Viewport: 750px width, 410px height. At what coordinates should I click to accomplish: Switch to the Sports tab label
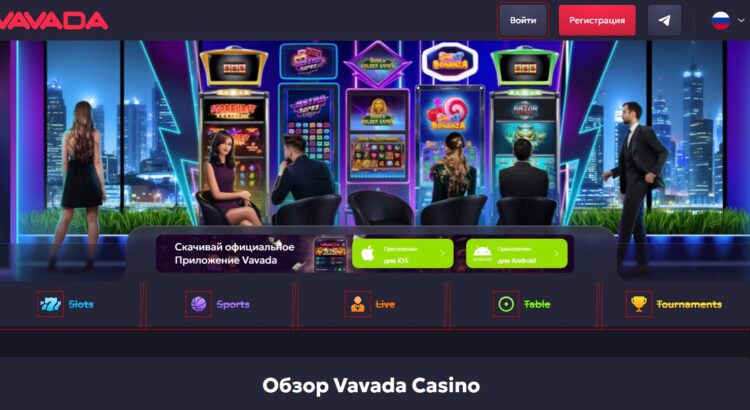click(x=233, y=304)
